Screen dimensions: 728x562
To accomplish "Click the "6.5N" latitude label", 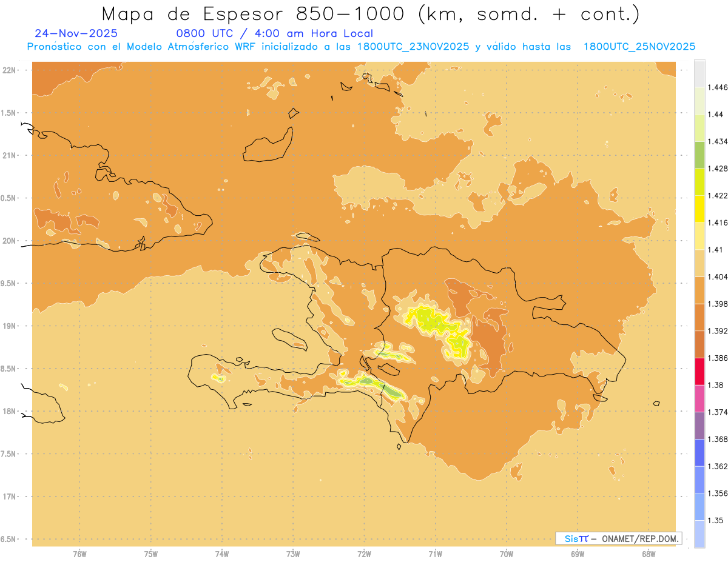I will point(9,539).
